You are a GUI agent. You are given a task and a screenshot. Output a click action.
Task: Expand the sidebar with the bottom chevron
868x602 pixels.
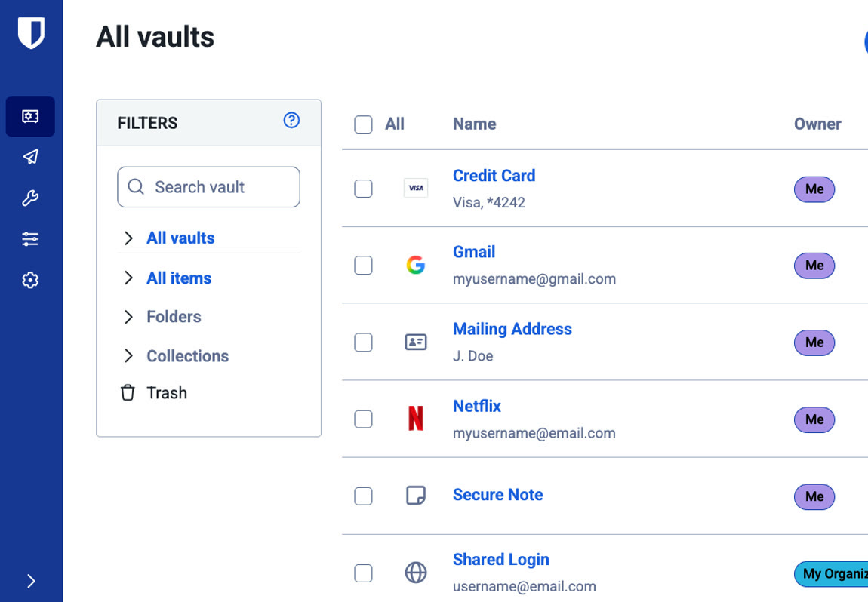click(31, 581)
